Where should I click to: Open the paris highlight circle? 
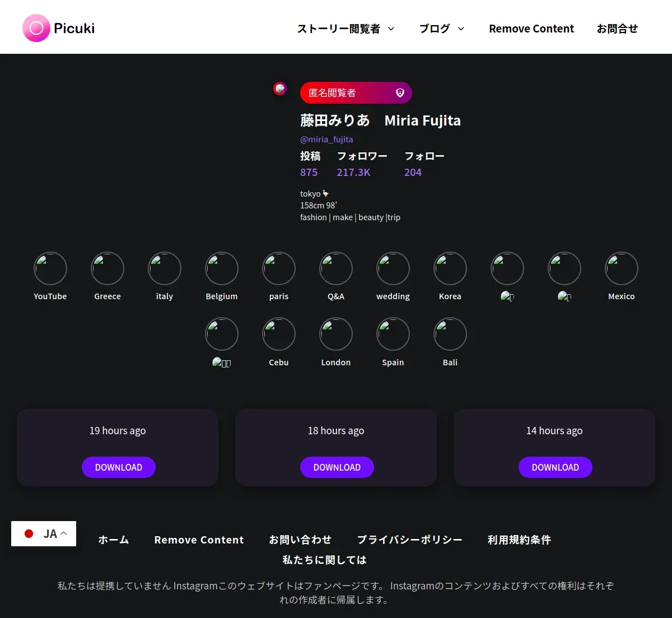click(x=279, y=268)
